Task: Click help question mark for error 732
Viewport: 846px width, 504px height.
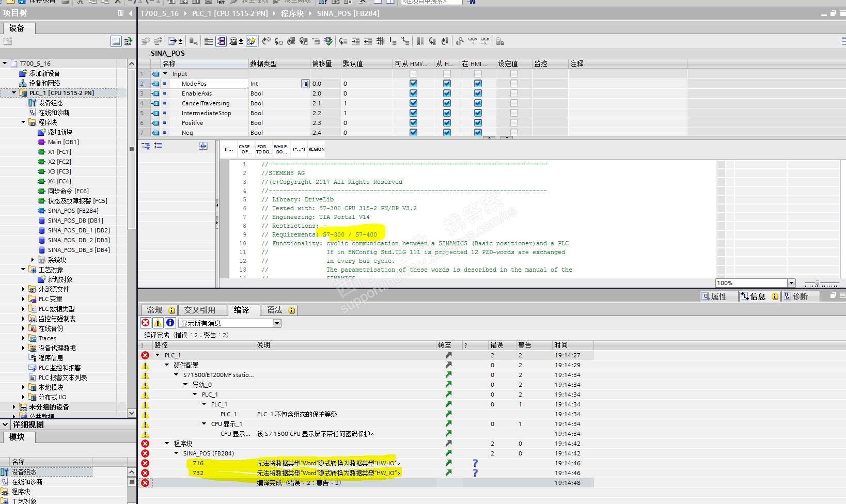Action: pyautogui.click(x=475, y=473)
